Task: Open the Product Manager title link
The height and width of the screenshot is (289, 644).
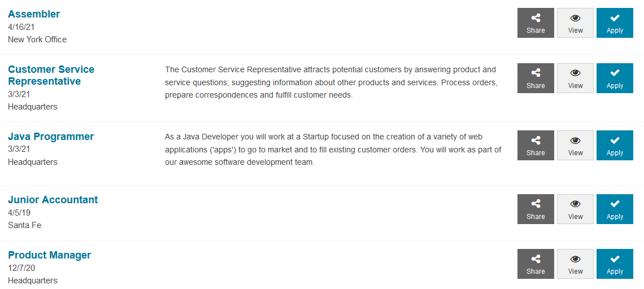Action: click(x=49, y=255)
